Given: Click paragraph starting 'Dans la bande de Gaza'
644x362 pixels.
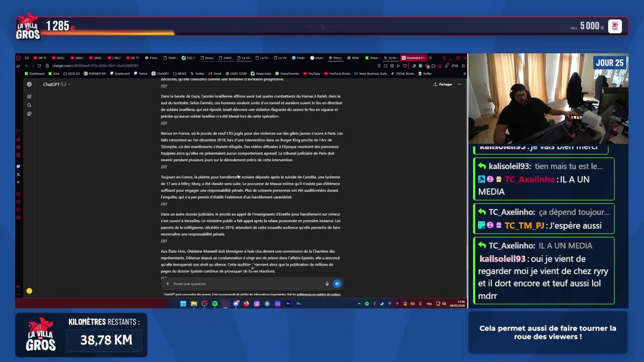Looking at the screenshot, I should pos(252,106).
